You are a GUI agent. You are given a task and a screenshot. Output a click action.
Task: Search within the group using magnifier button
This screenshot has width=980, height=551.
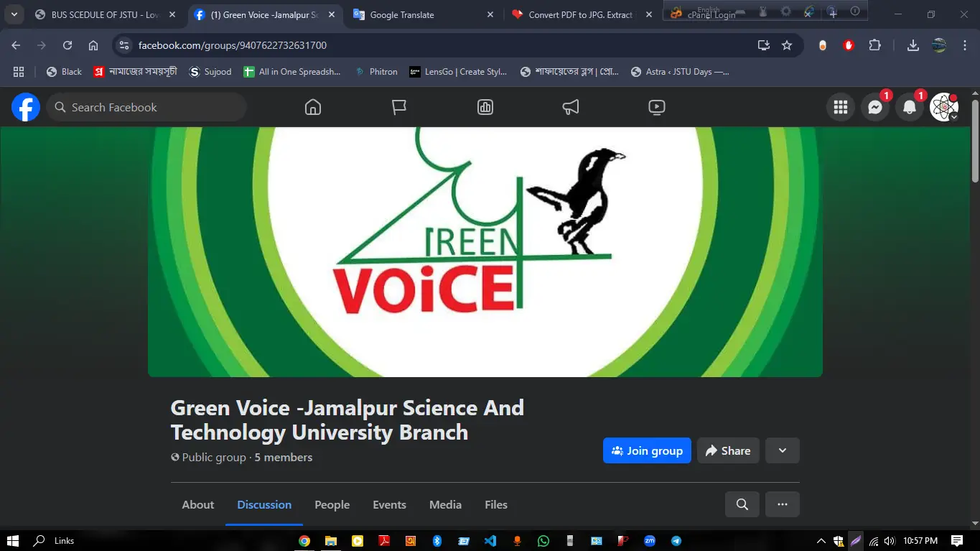(742, 504)
